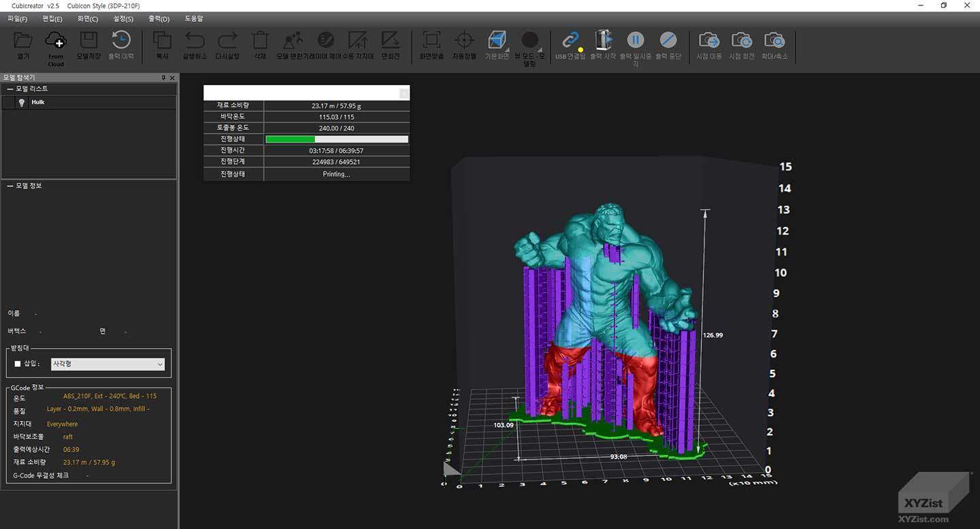Open the 사각형 shape dropdown
Screen dimensions: 980x529
[108, 364]
